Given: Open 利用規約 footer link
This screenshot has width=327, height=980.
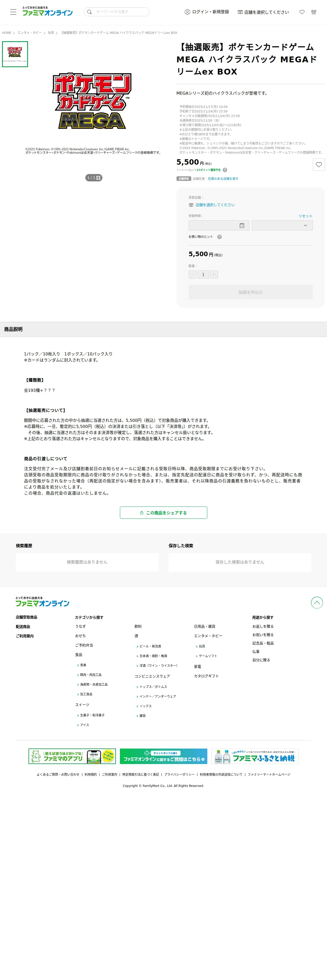Looking at the screenshot, I should tap(91, 774).
